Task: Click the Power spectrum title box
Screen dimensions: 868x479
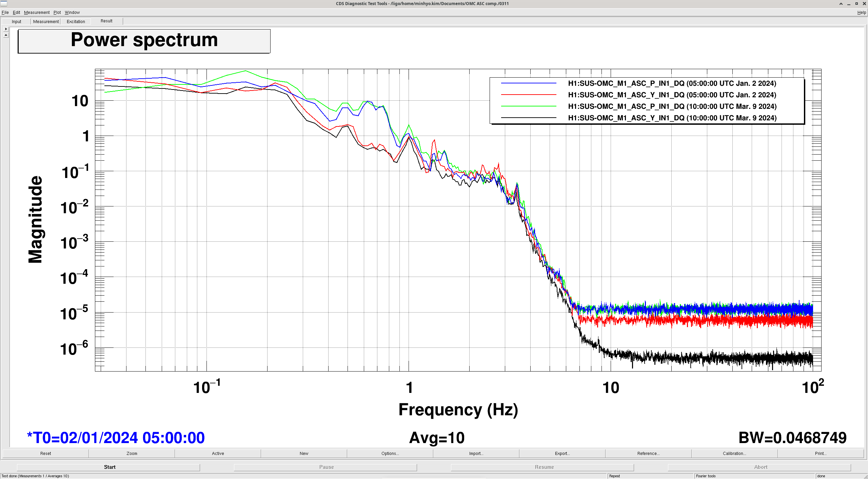Action: [144, 41]
